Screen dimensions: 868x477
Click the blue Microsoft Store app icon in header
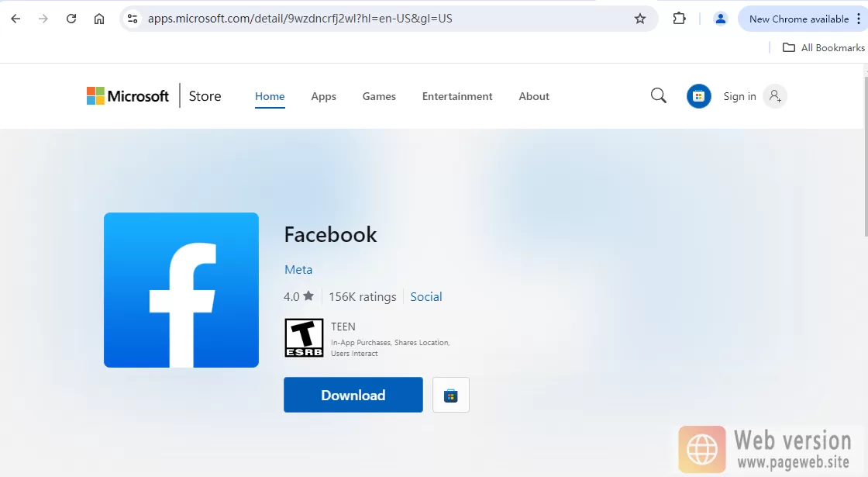click(698, 96)
